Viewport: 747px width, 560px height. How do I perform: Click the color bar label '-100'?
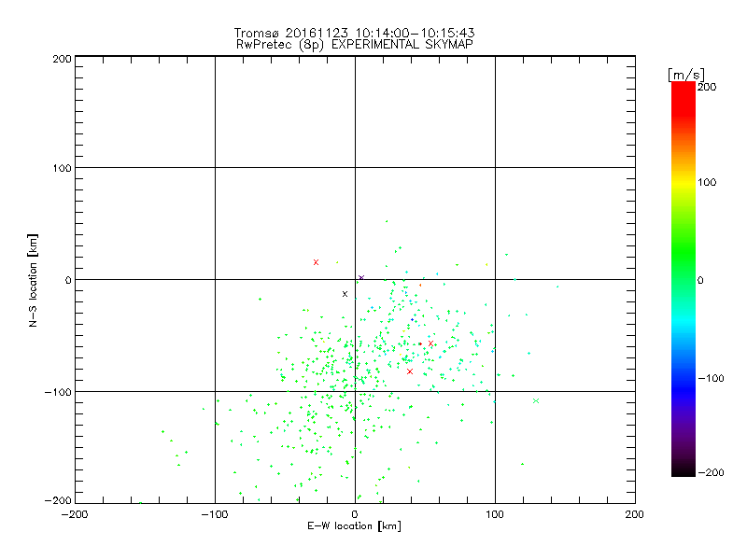coord(711,379)
